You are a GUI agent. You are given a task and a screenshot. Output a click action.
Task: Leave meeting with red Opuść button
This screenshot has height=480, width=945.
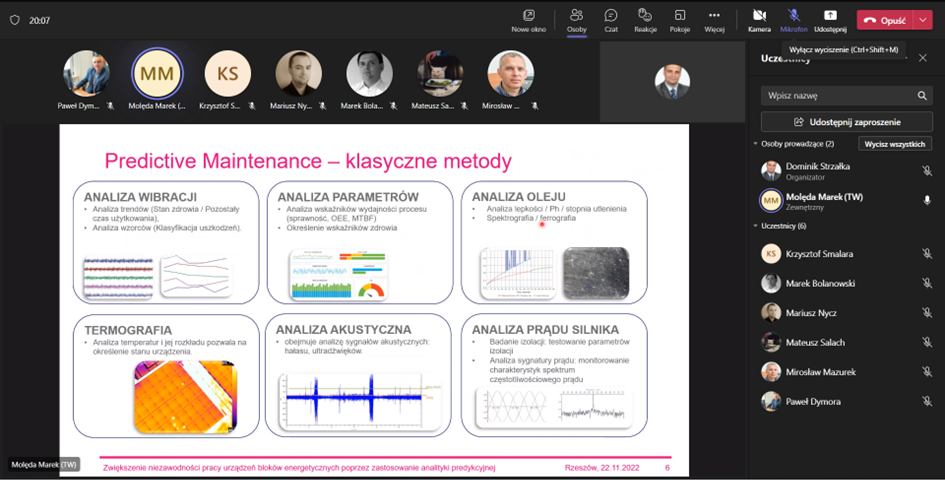[x=884, y=20]
